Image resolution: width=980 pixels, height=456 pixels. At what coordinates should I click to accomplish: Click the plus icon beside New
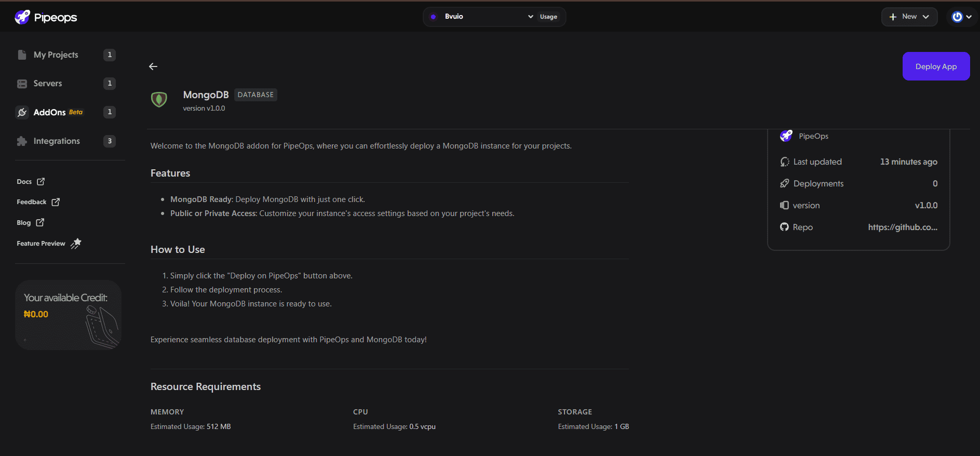(x=893, y=17)
